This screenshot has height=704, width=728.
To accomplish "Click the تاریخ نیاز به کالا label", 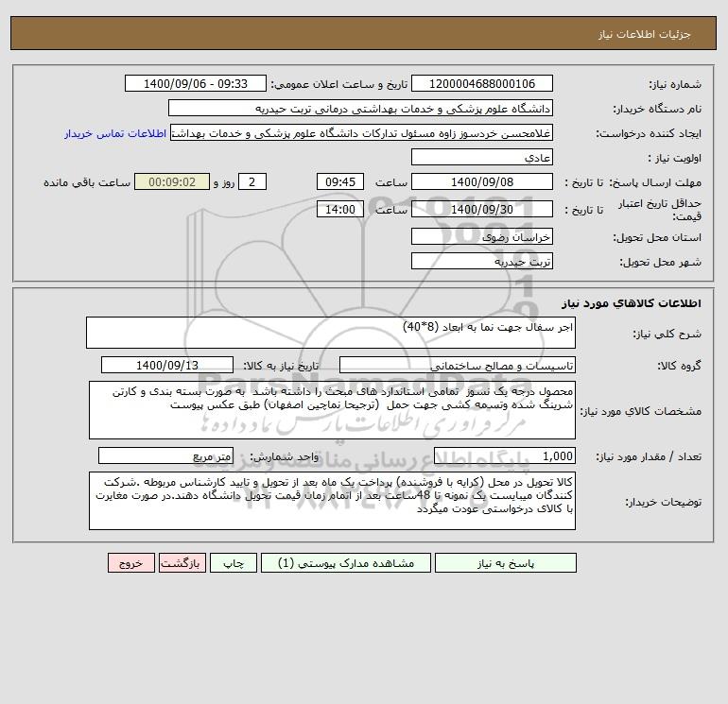I will click(281, 366).
